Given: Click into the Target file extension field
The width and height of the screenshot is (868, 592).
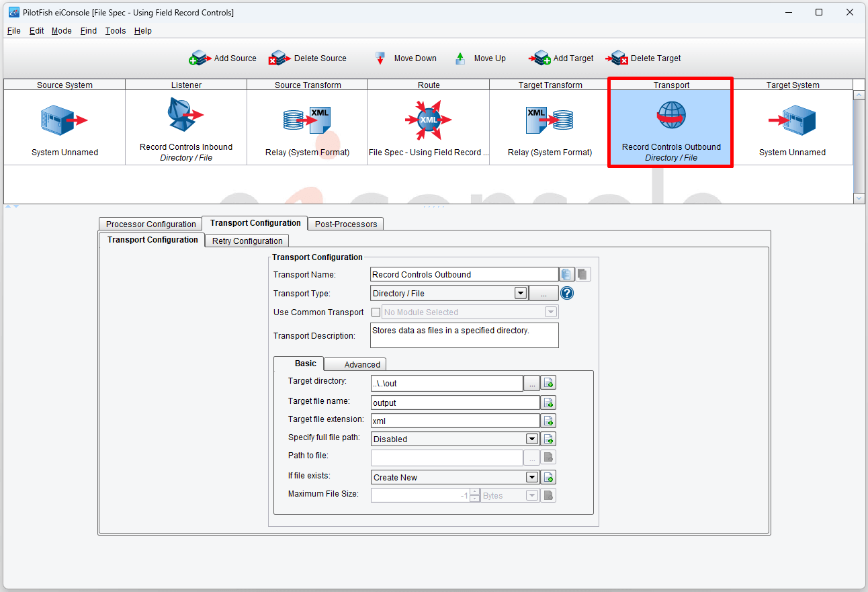Looking at the screenshot, I should pos(455,421).
